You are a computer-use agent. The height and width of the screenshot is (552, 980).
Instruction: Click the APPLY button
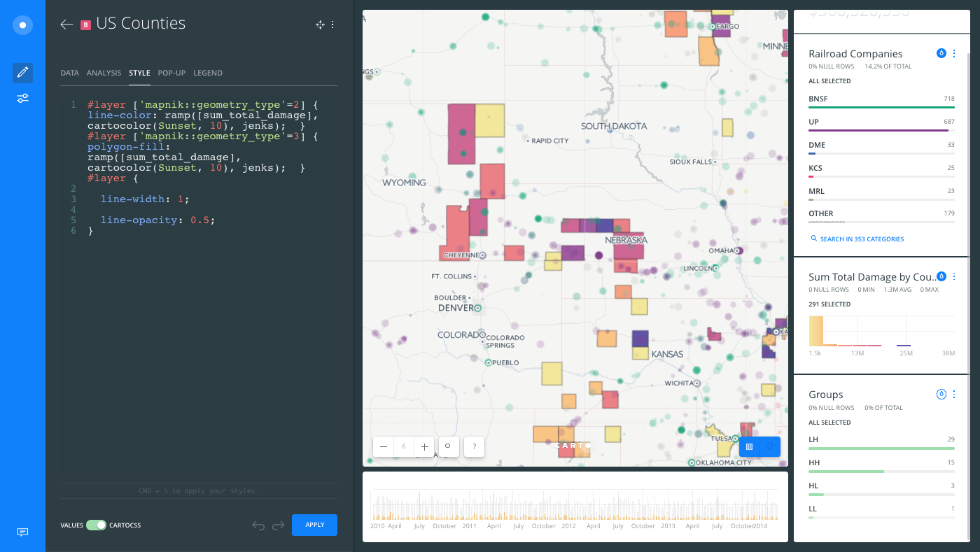point(314,525)
